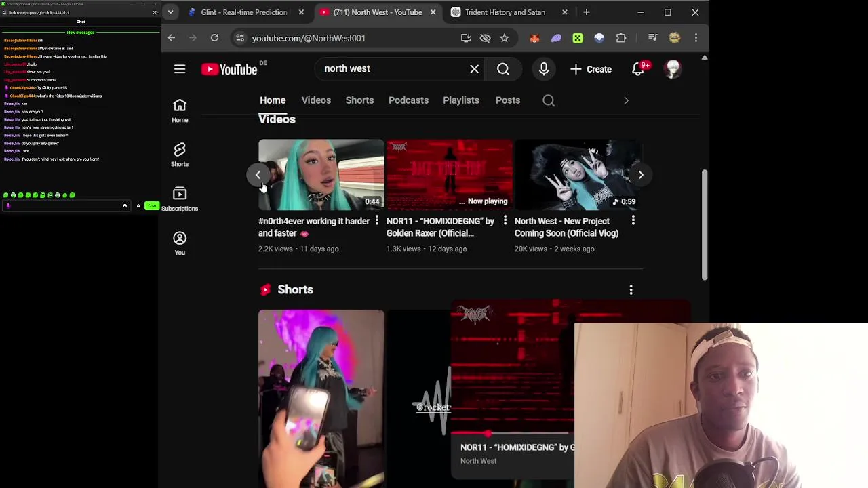
Task: Switch to the channel Shorts tab
Action: click(x=359, y=100)
